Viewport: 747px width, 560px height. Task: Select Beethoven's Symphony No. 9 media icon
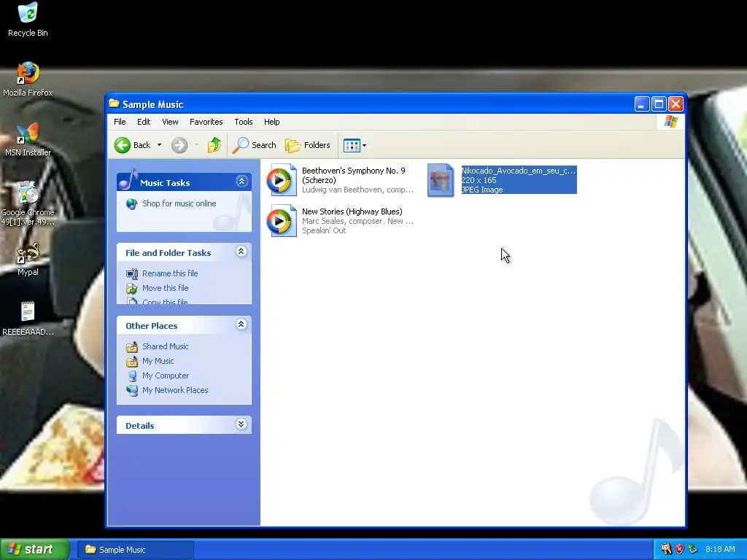pyautogui.click(x=282, y=180)
